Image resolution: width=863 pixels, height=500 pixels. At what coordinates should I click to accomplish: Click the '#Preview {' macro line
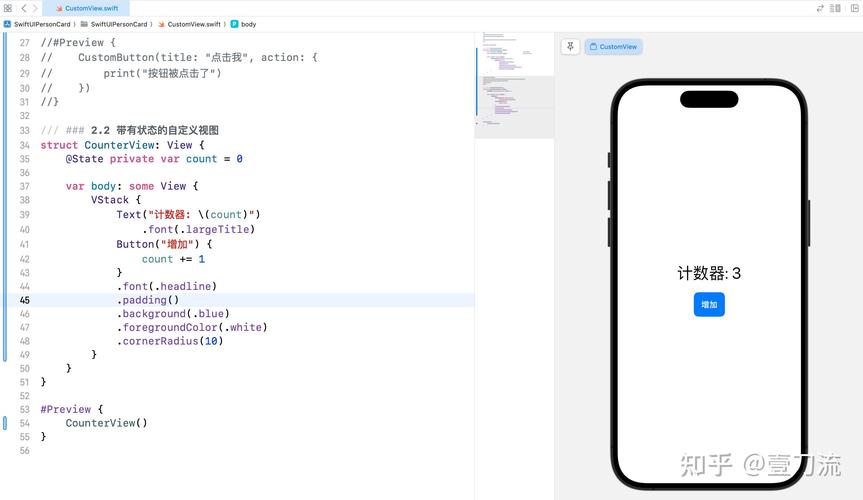[x=72, y=409]
